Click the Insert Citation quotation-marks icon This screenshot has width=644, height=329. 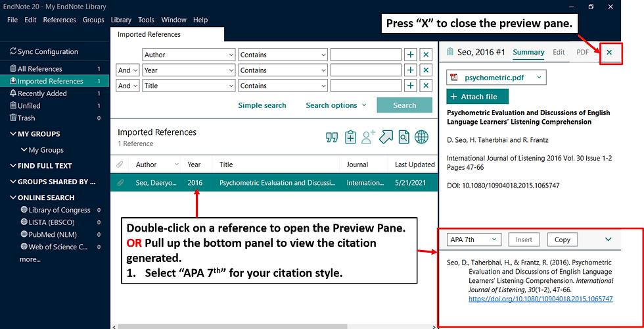coord(332,138)
